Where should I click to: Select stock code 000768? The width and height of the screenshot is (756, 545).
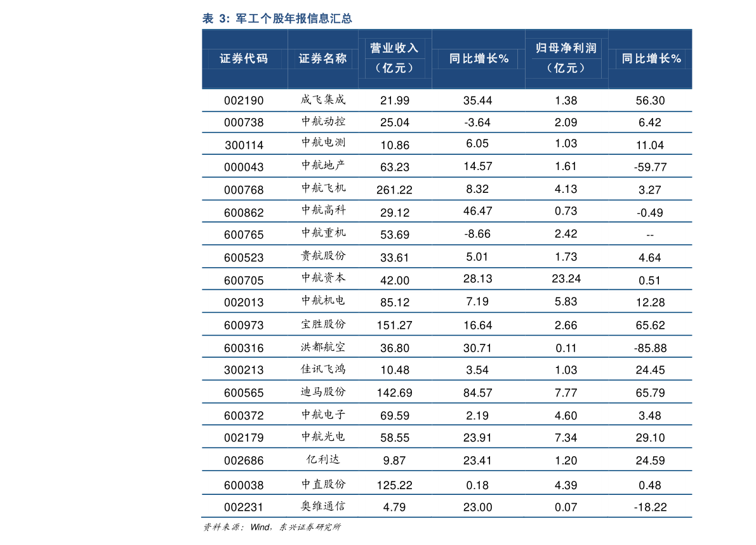[x=244, y=190]
